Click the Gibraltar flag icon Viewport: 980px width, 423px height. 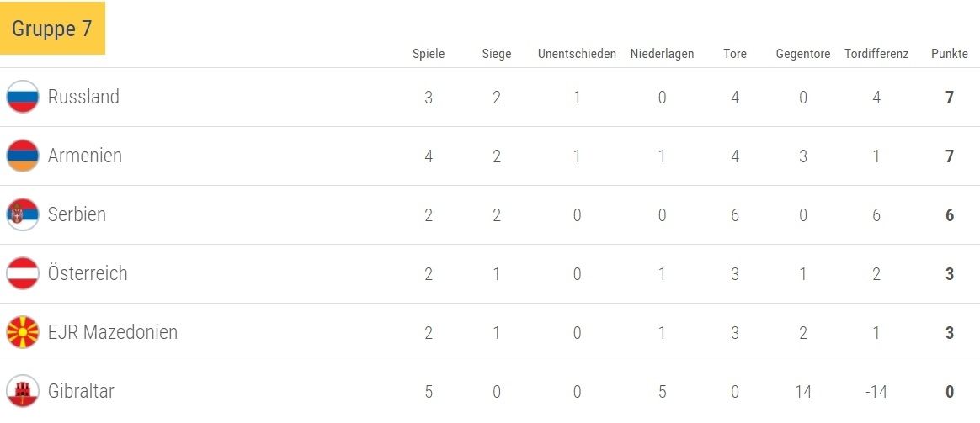pos(23,391)
